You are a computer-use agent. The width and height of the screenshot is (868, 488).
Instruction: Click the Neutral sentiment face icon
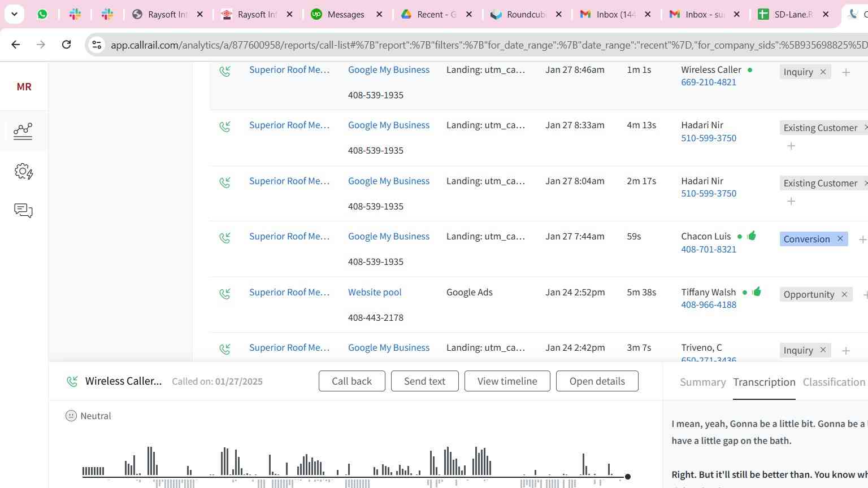pyautogui.click(x=71, y=416)
